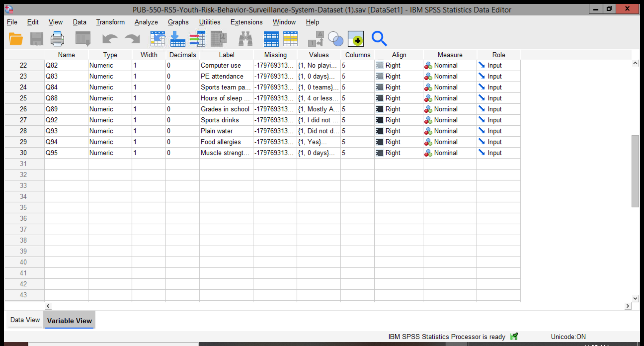
Task: Open the Data menu
Action: [x=80, y=22]
